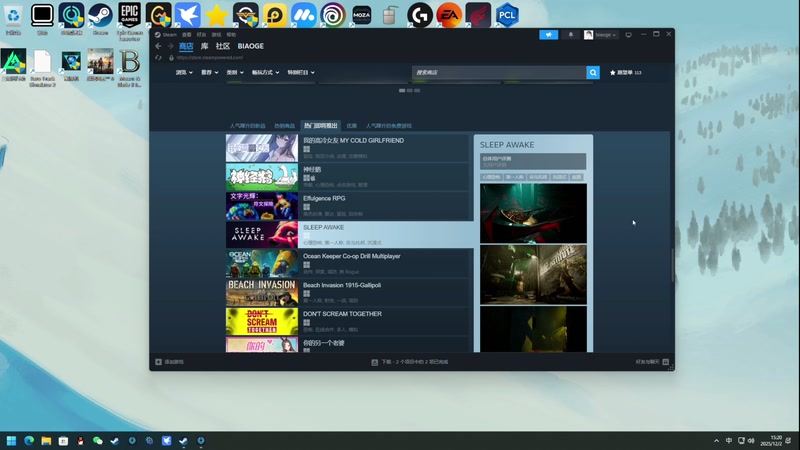Select the 优惠 tab

[352, 126]
